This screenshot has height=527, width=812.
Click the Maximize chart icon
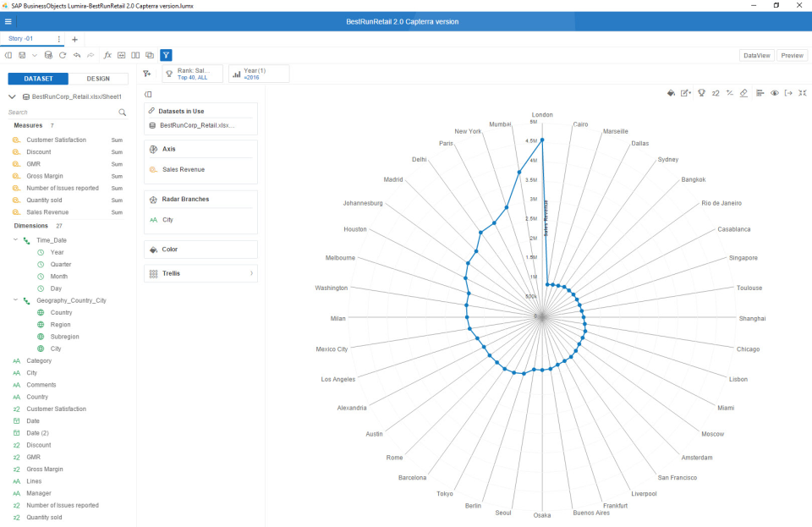coord(802,94)
